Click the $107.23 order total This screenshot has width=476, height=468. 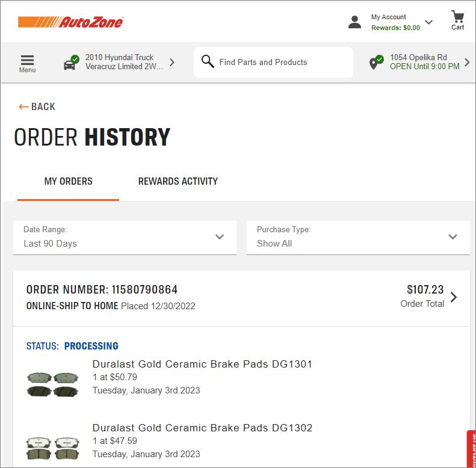(425, 289)
